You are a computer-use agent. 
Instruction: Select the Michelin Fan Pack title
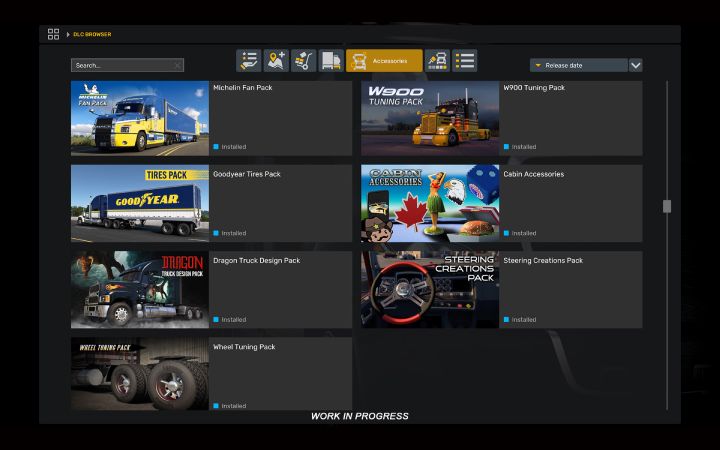(x=242, y=88)
